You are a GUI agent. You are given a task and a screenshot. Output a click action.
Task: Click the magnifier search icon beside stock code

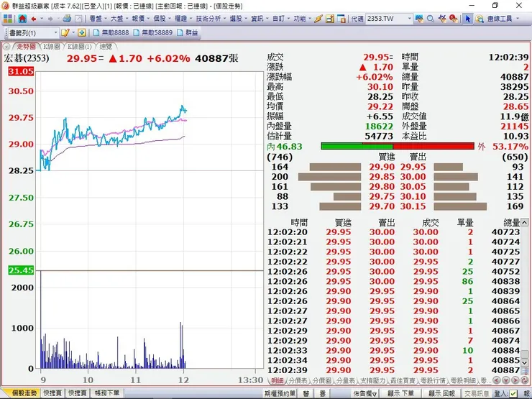(x=430, y=19)
